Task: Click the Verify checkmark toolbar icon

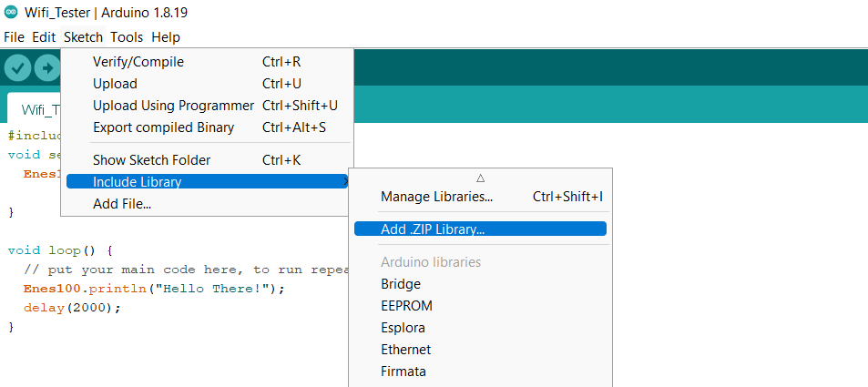Action: 17,68
